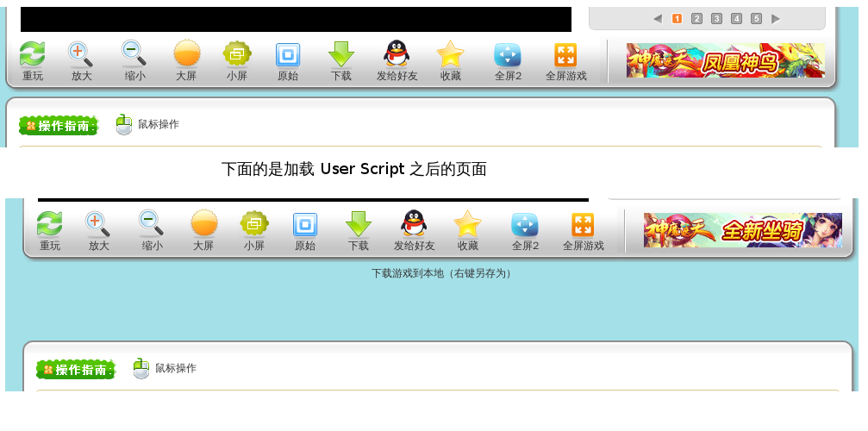
Task: Select 大屏 orange icon in upper toolbar
Action: point(186,54)
